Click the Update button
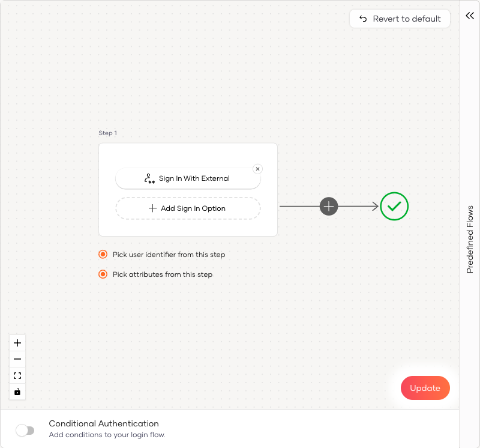The height and width of the screenshot is (448, 480). [x=425, y=388]
